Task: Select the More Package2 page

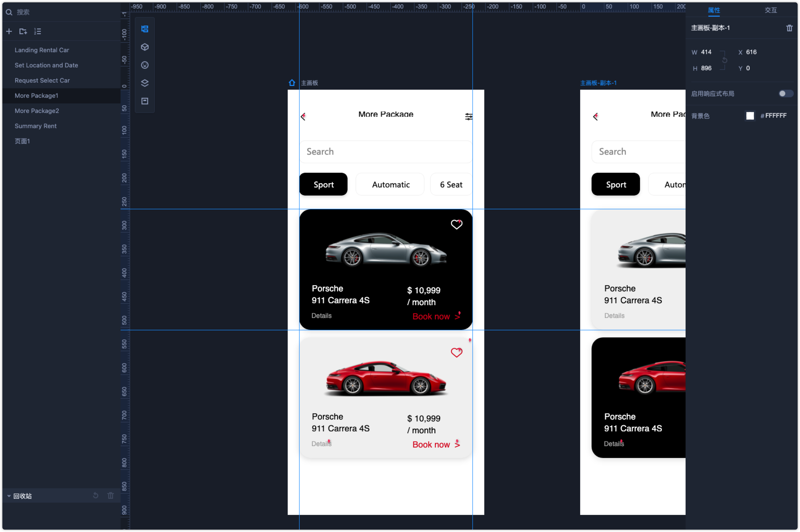Action: (x=61, y=111)
